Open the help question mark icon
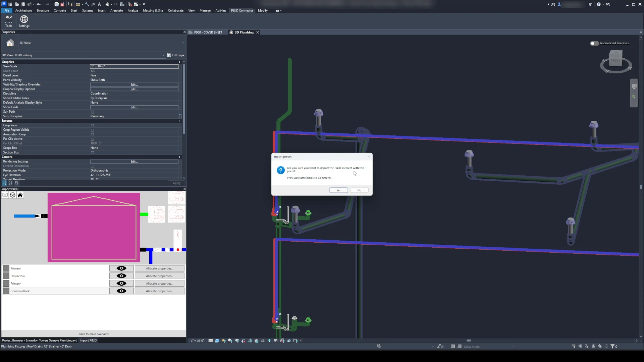 pos(598,4)
